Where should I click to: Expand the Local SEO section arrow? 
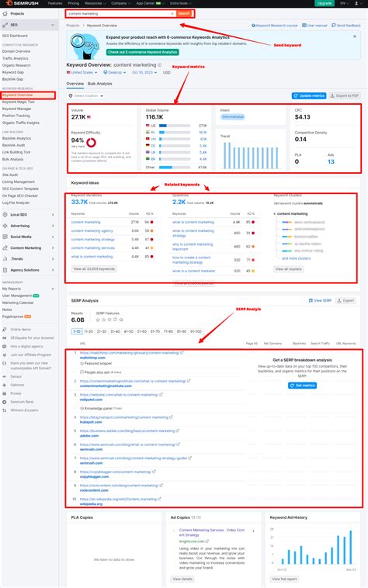(53, 215)
